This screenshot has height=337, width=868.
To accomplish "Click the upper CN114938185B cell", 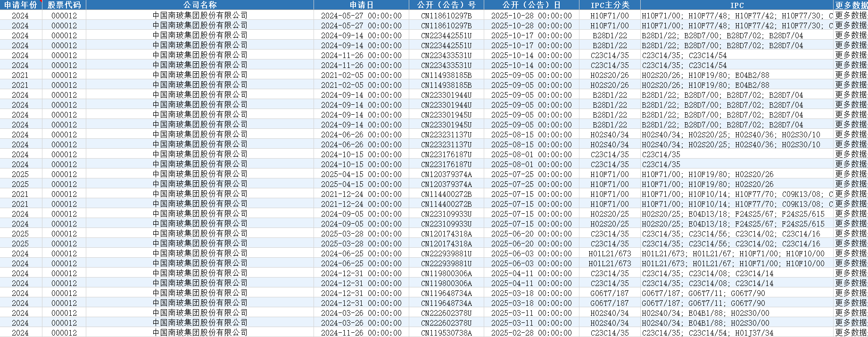I will 446,75.
